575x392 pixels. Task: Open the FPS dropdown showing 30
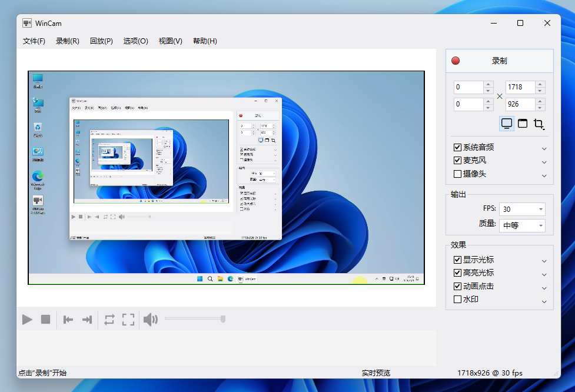point(522,209)
